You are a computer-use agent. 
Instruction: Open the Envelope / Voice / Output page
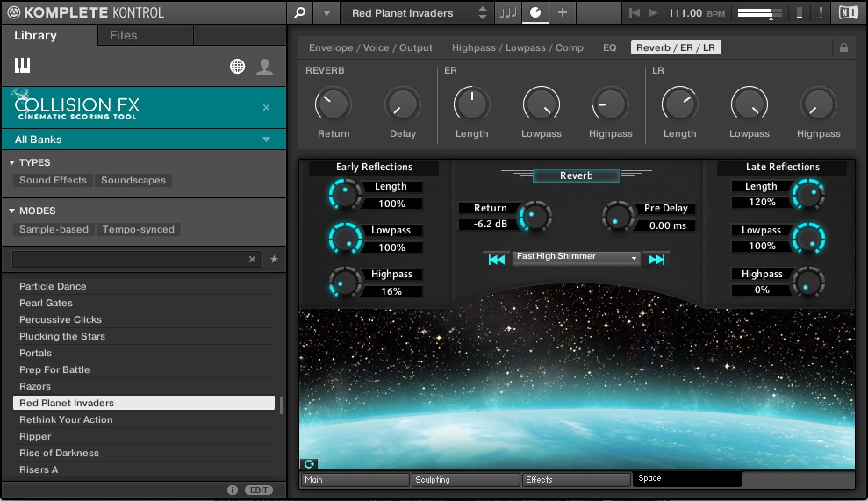(370, 47)
